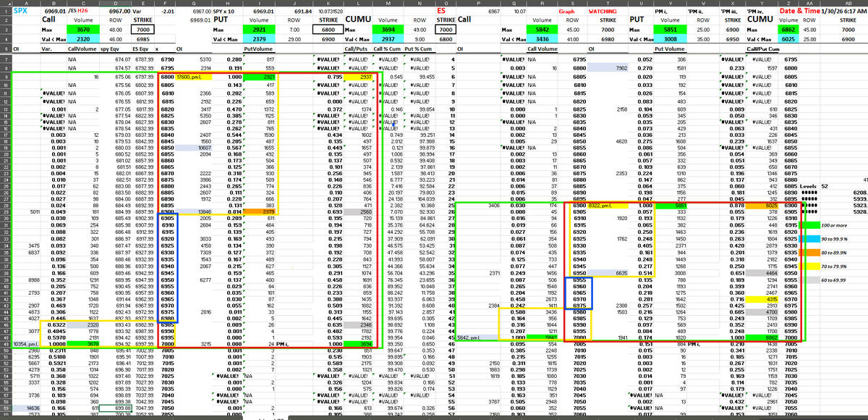Viewport: 868px width, 420px height.
Task: Click the cyan ES CUMU value 6025 in row 4
Action: click(x=788, y=38)
